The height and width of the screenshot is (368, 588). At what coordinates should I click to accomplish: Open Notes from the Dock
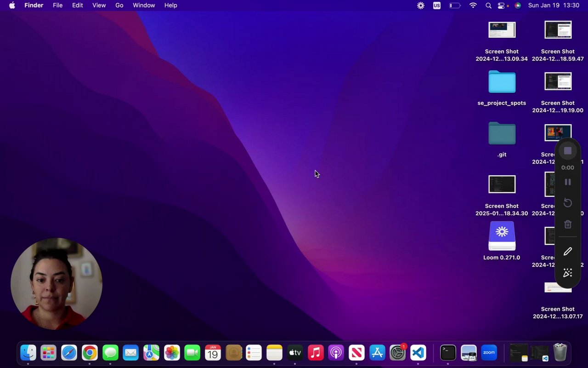(274, 353)
